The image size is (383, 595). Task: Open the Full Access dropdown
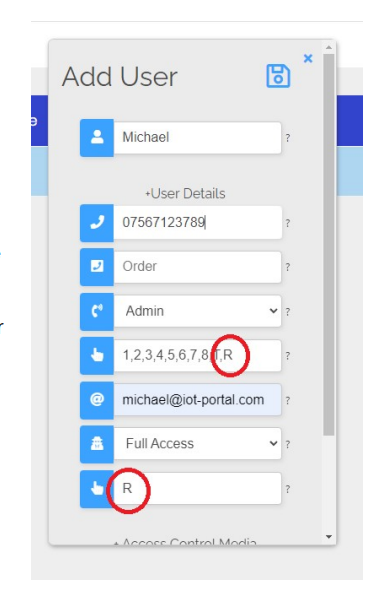[x=197, y=444]
